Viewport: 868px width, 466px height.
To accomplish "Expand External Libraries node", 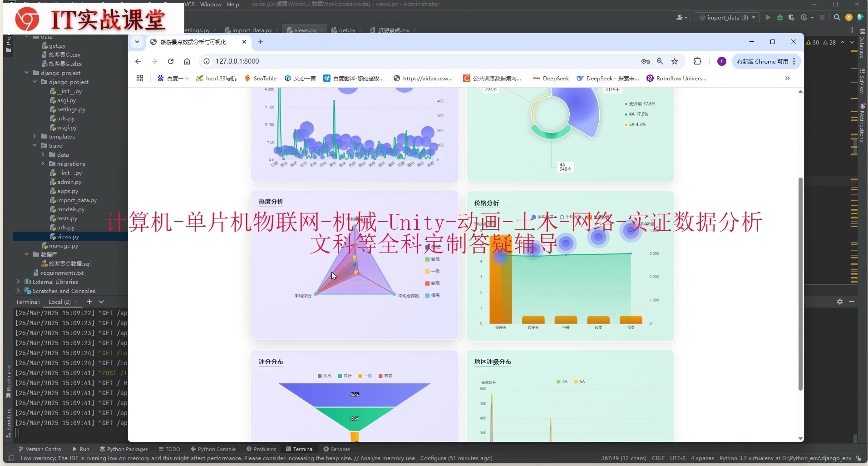I will point(18,282).
